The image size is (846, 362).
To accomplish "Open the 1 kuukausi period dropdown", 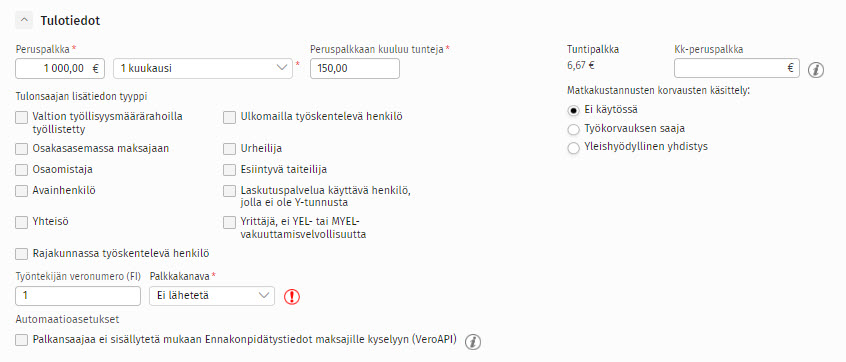I will (203, 69).
